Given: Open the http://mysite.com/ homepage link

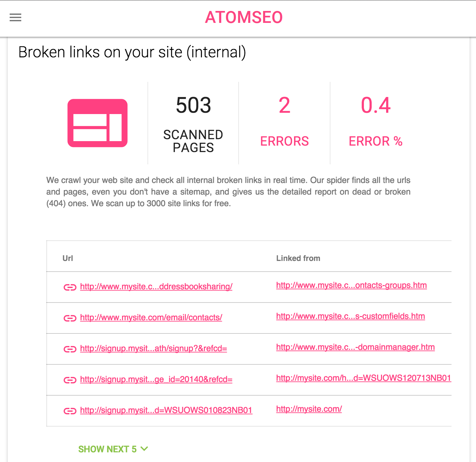Looking at the screenshot, I should [309, 409].
